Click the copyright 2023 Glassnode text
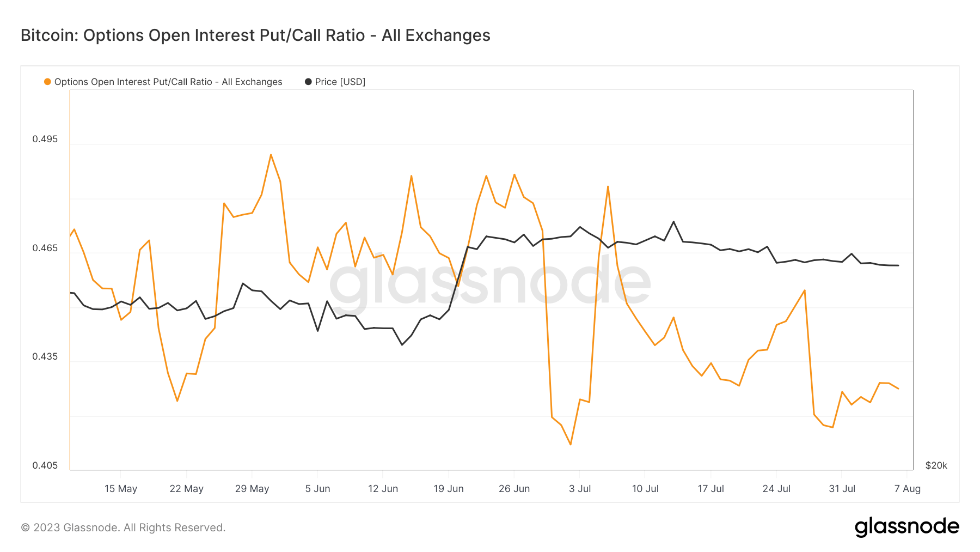The height and width of the screenshot is (552, 980). point(123,527)
